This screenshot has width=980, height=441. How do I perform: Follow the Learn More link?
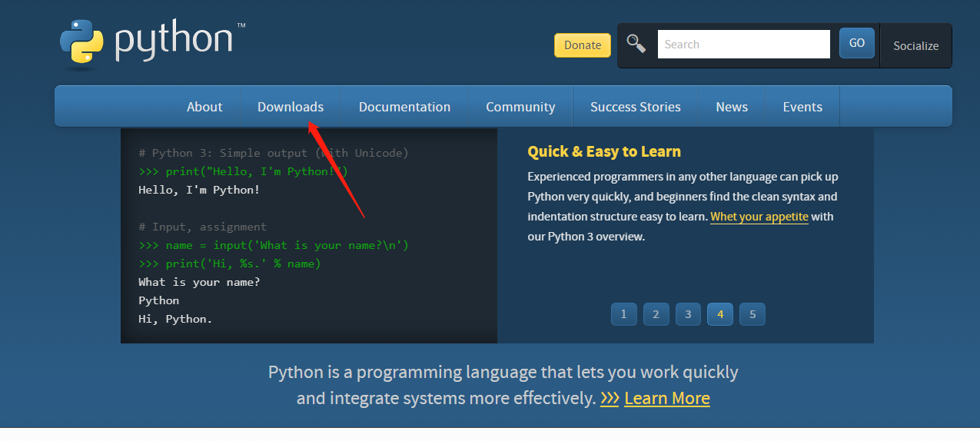667,398
